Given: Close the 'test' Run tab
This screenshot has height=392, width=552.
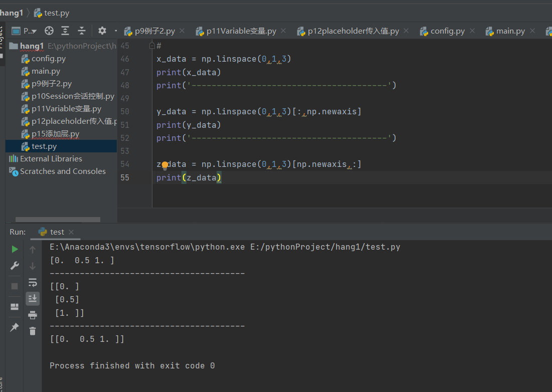Looking at the screenshot, I should pyautogui.click(x=72, y=232).
